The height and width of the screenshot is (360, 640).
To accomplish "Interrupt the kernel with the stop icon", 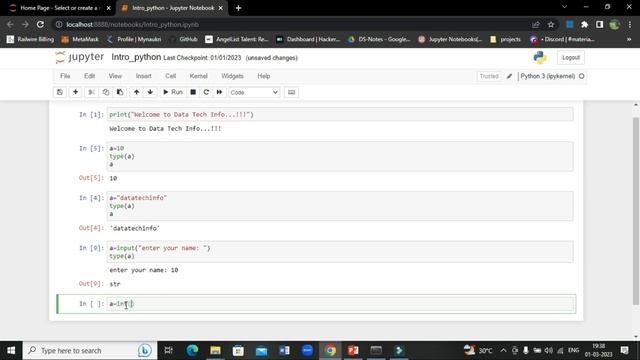I will [x=193, y=92].
